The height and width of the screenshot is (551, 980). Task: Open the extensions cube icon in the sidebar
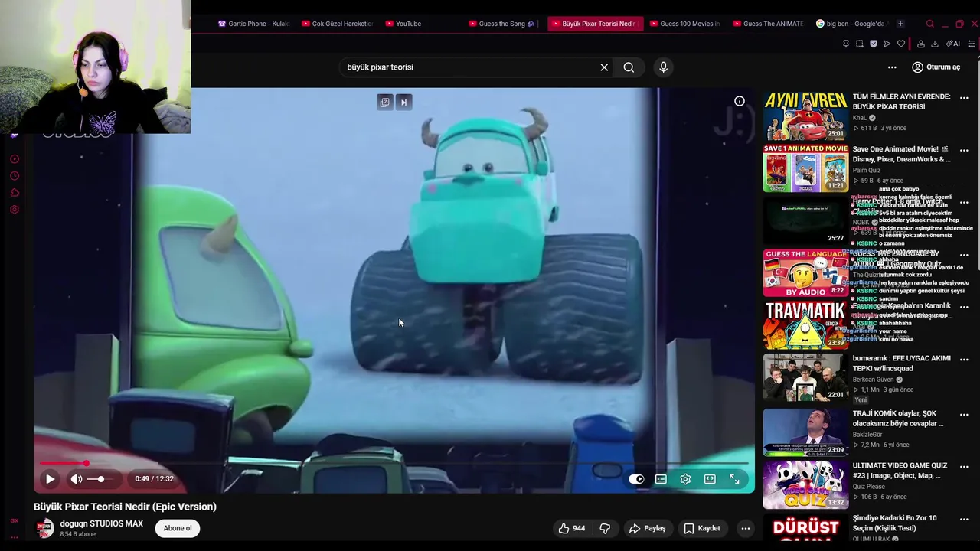(x=15, y=193)
